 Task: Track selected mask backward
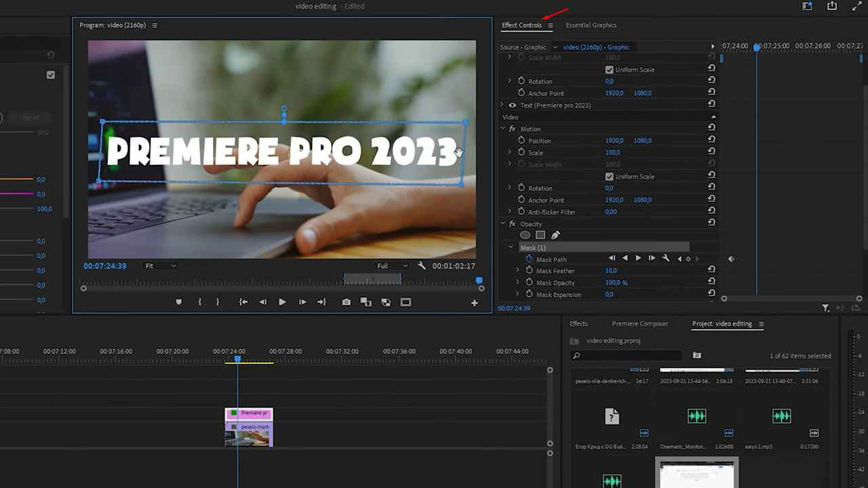point(625,259)
